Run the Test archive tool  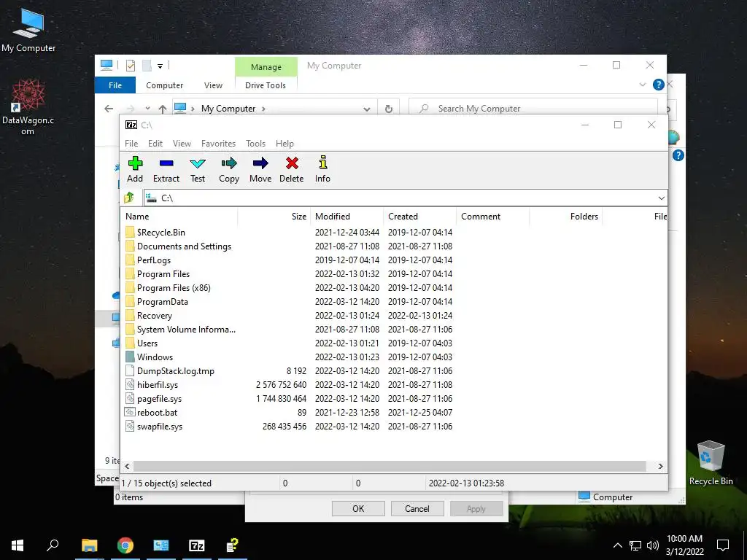pyautogui.click(x=198, y=163)
